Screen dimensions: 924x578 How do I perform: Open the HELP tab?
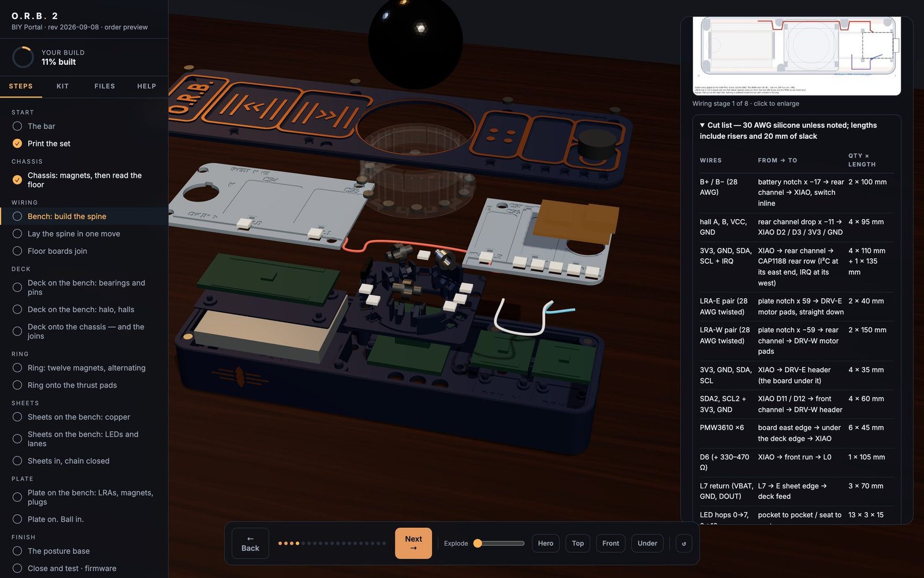pos(147,86)
